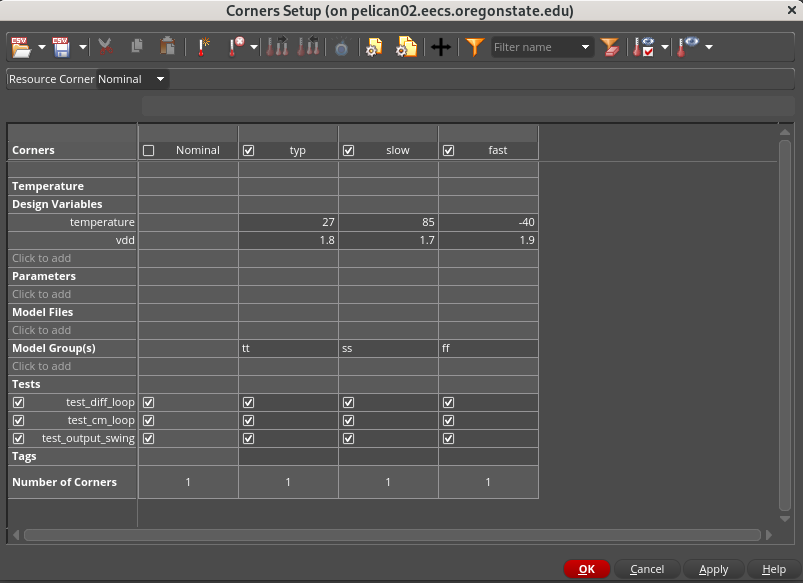
Task: Click the Paste clipboard icon in toolbar
Action: point(168,47)
